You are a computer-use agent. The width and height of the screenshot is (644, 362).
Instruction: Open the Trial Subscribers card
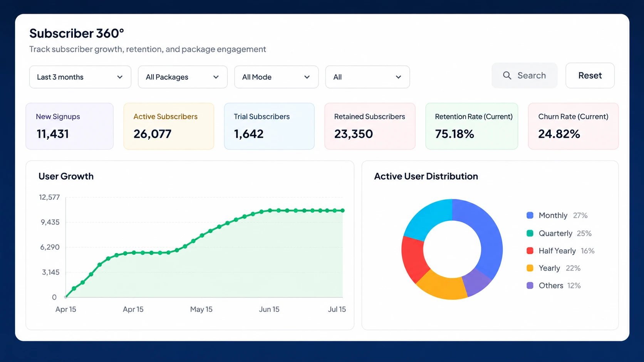(x=269, y=126)
